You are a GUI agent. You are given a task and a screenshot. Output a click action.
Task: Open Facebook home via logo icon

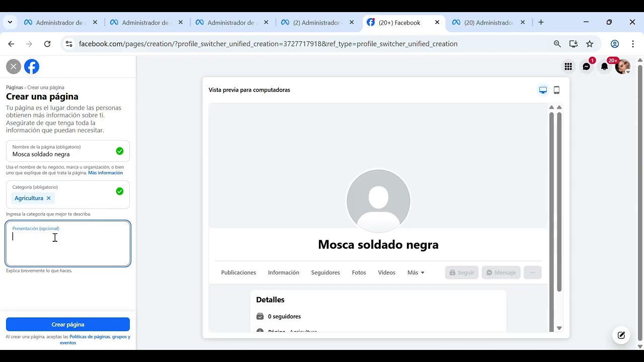32,66
